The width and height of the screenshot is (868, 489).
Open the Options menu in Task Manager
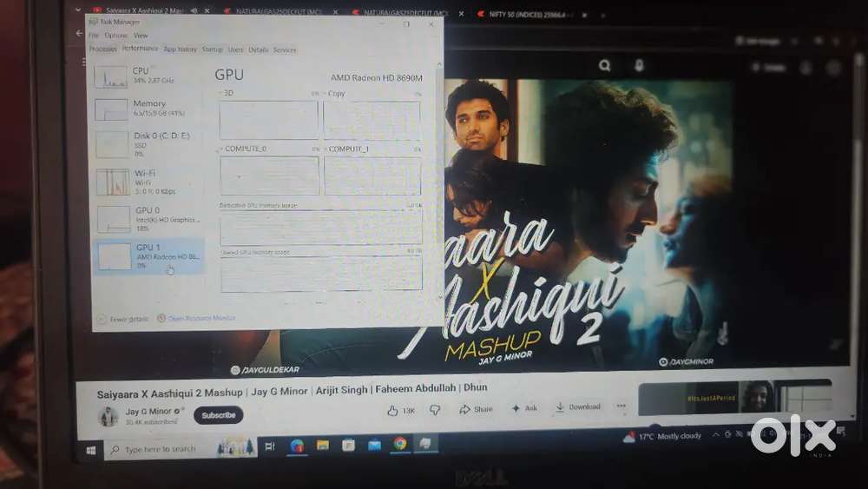tap(115, 36)
